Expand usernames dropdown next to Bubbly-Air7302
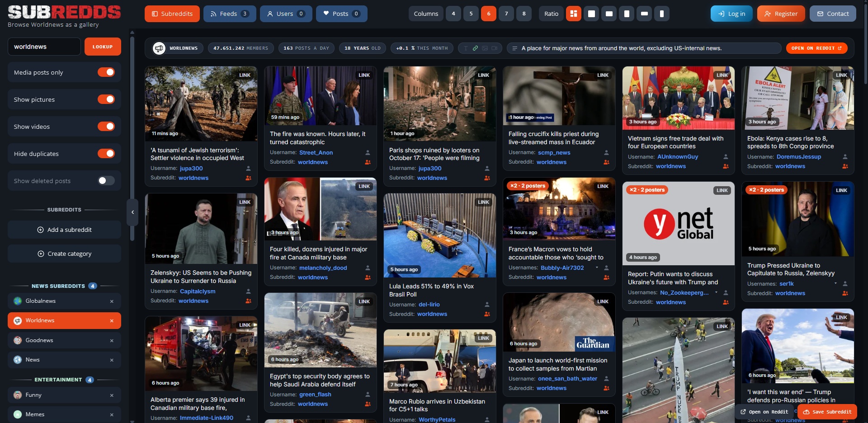 [x=597, y=268]
